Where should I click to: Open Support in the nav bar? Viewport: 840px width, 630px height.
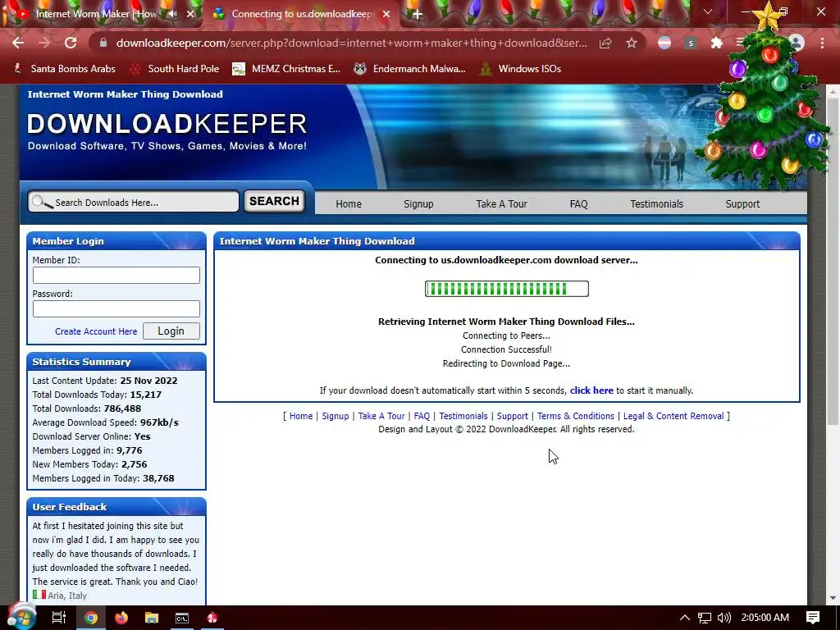(x=742, y=204)
